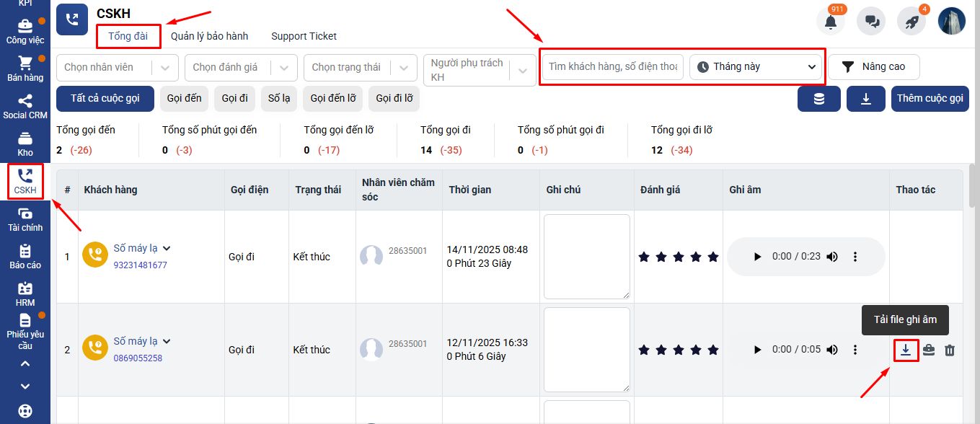Screen dimensions: 980x424
Task: Open Social CRM in the sidebar
Action: (25, 107)
